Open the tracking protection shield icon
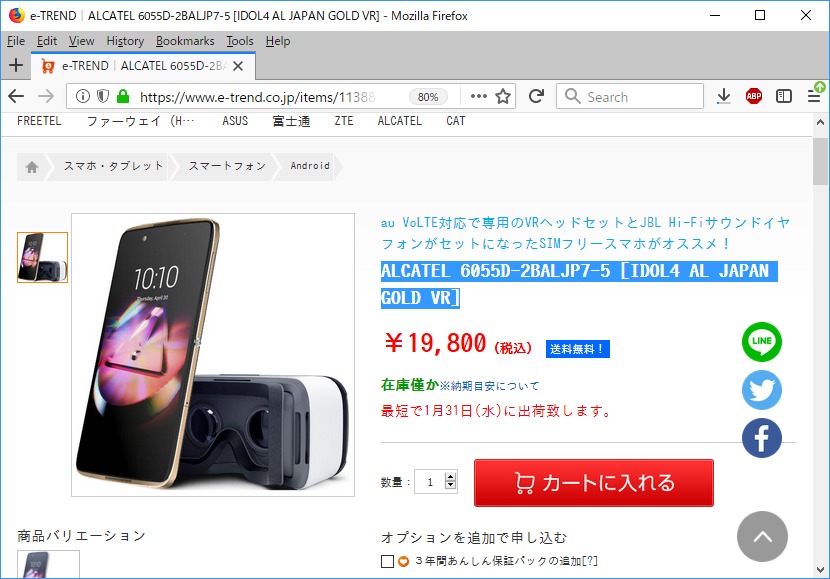The image size is (830, 579). (x=103, y=96)
